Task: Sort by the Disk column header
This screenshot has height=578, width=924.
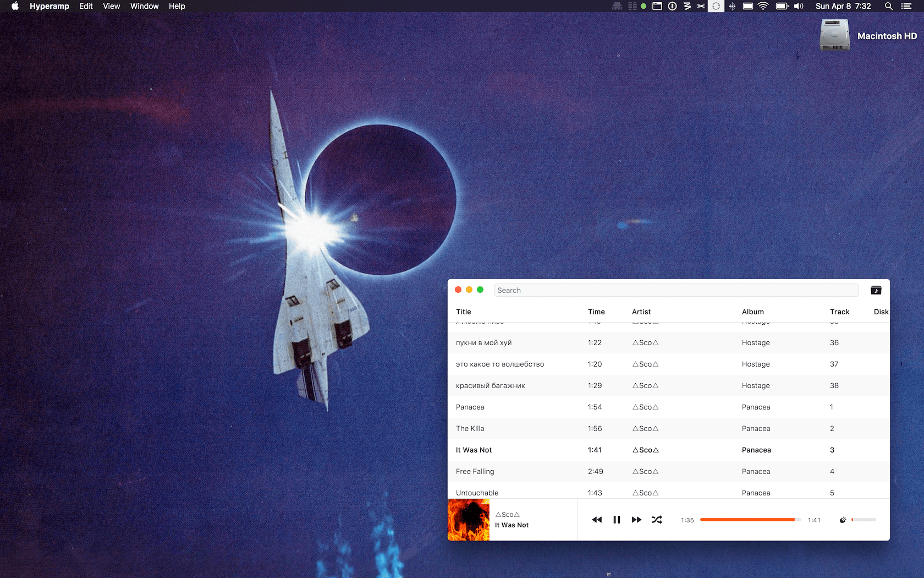Action: 881,312
